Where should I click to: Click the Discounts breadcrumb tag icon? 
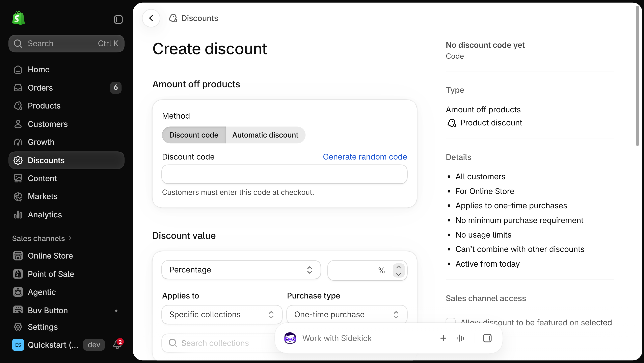[x=173, y=18]
